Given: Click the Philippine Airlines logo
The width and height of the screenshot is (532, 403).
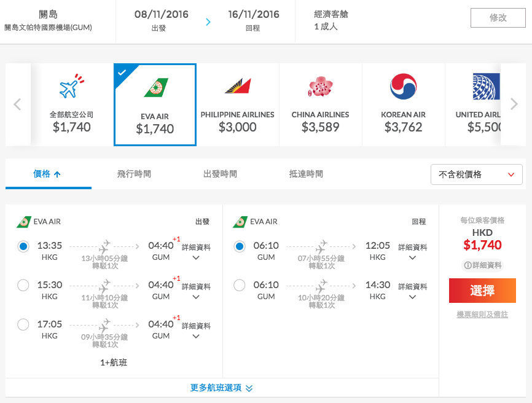Looking at the screenshot, I should pos(238,86).
